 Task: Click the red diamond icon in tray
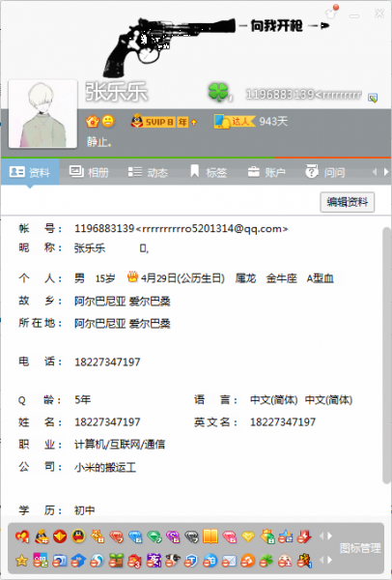pos(116,536)
